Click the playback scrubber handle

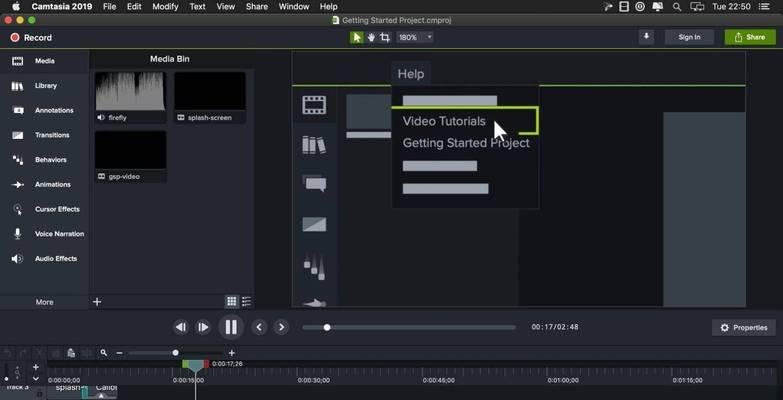click(327, 328)
